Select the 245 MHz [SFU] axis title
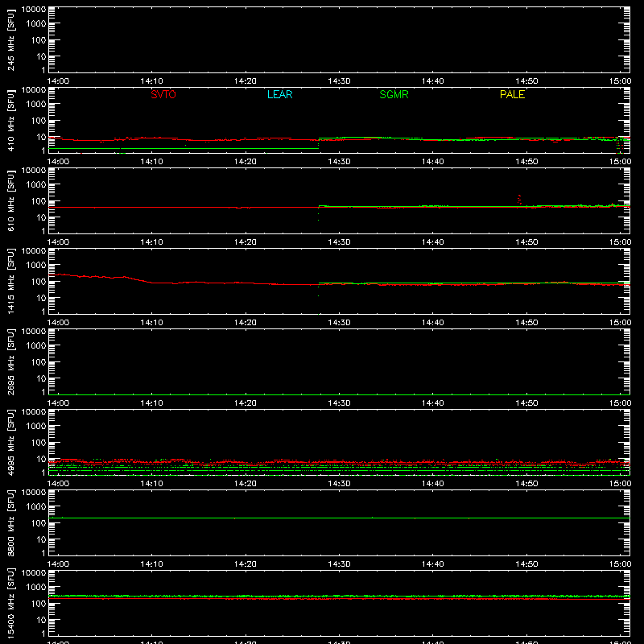 tap(11, 39)
